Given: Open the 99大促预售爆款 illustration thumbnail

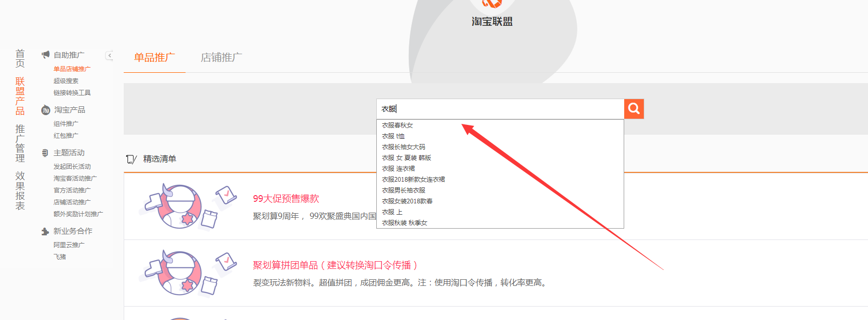Looking at the screenshot, I should [x=188, y=206].
